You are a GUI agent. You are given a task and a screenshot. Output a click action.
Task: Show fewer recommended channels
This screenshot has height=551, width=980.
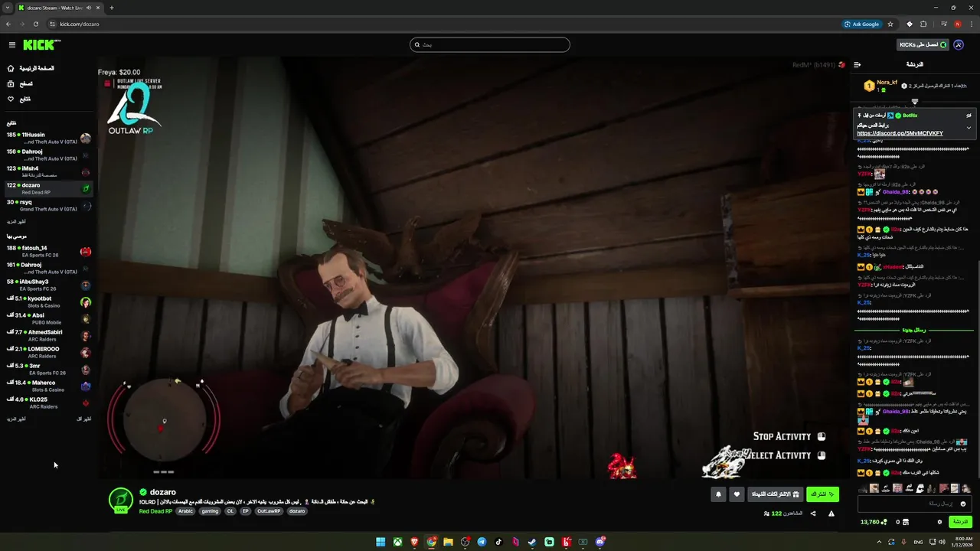pos(83,419)
